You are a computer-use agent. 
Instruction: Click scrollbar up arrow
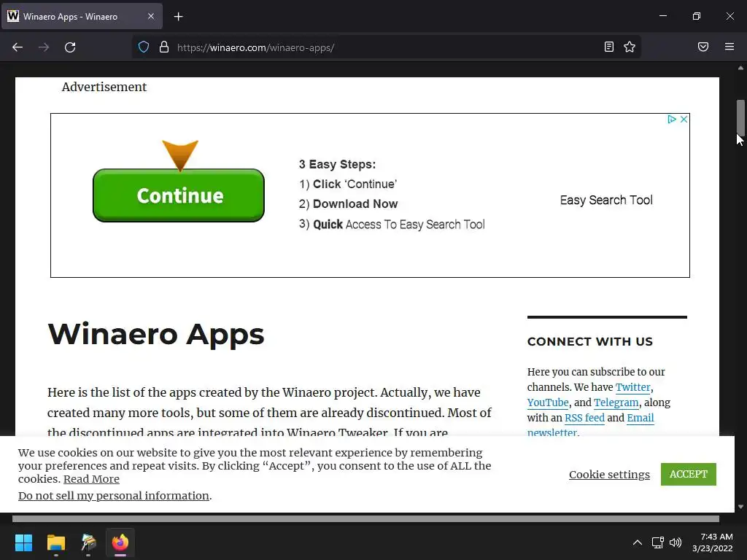coord(740,68)
